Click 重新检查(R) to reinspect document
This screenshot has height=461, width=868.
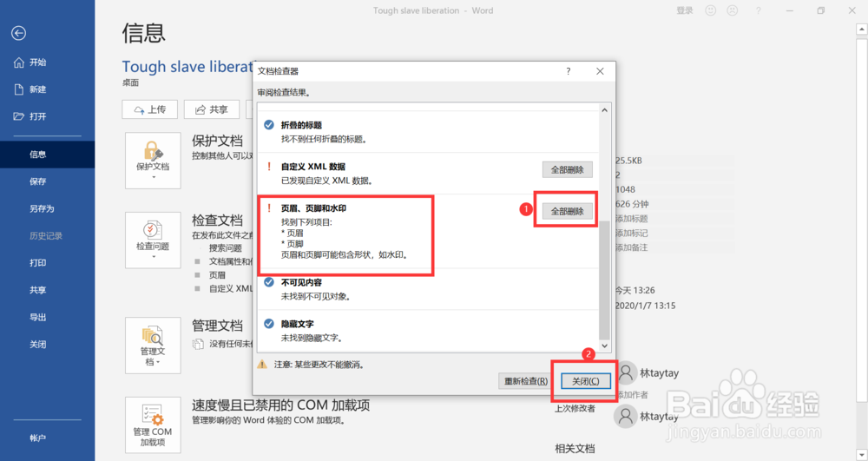525,381
